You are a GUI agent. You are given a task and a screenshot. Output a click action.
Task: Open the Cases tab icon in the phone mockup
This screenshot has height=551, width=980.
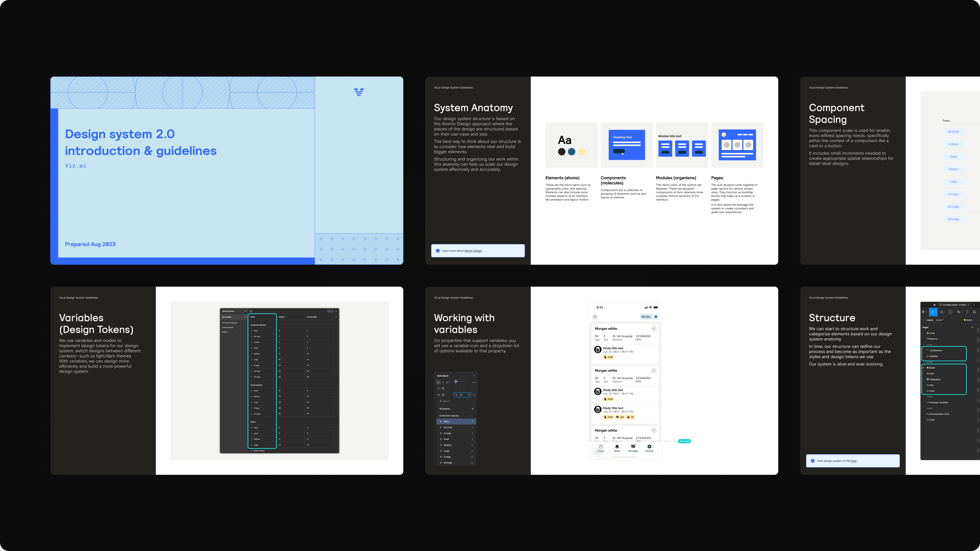(x=601, y=446)
